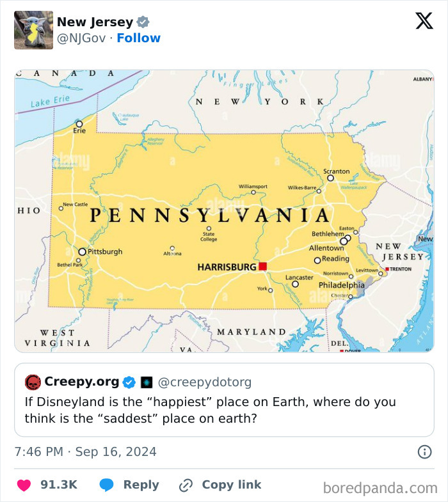The width and height of the screenshot is (448, 502).
Task: Click the verified badge beside New Jersey
Action: click(x=143, y=22)
